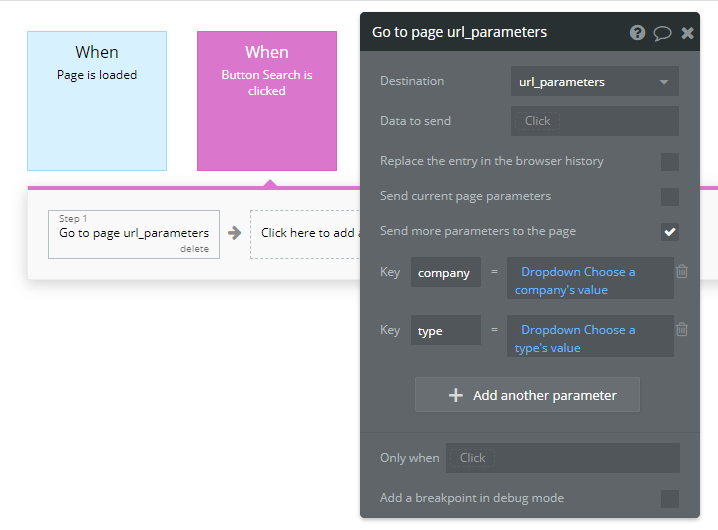The image size is (718, 530).
Task: Click the plus icon on Add another parameter
Action: tap(456, 395)
